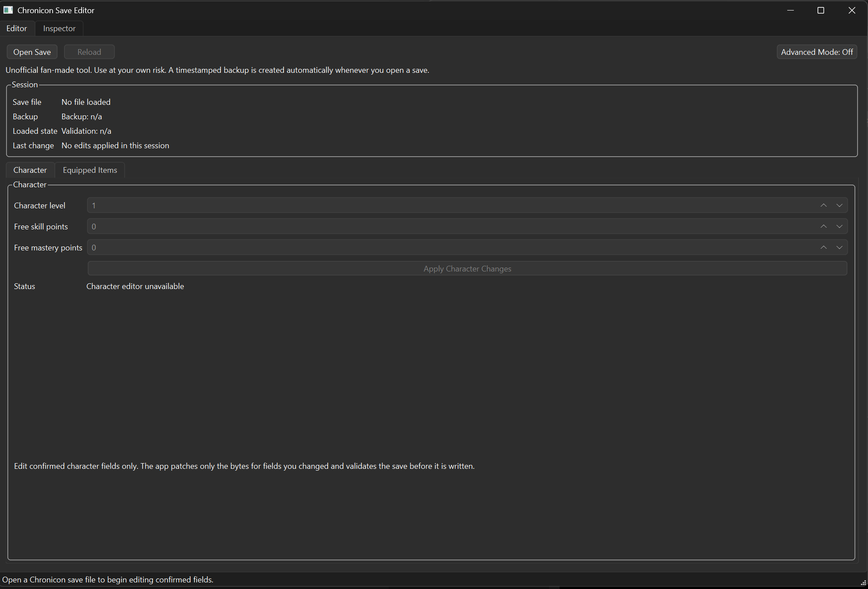Select the Character sub-tab
868x589 pixels.
click(30, 170)
